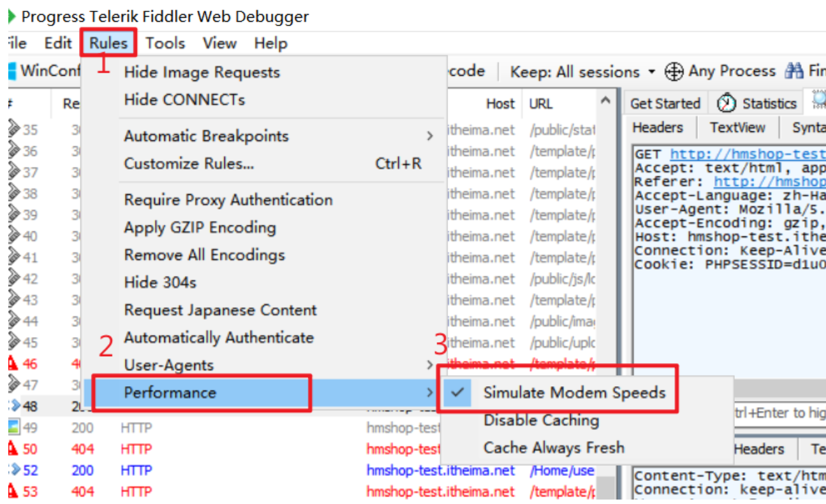This screenshot has width=826, height=504.
Task: Click User-Agent header line
Action: (x=730, y=209)
